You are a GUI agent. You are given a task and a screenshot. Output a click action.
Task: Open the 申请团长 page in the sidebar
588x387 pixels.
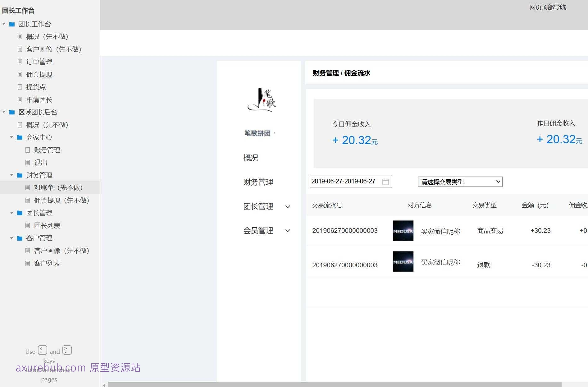click(39, 100)
